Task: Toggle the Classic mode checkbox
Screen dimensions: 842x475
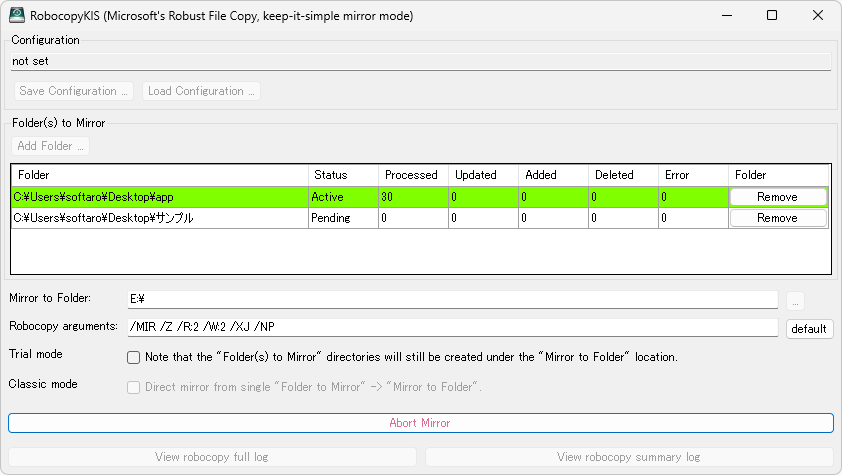Action: 133,387
